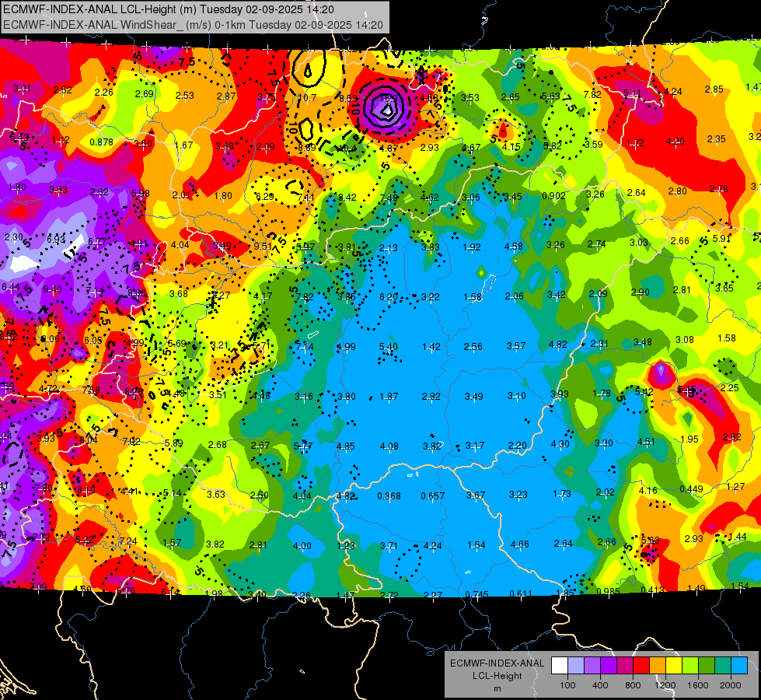Click the wind shear value 9.40

(52, 289)
